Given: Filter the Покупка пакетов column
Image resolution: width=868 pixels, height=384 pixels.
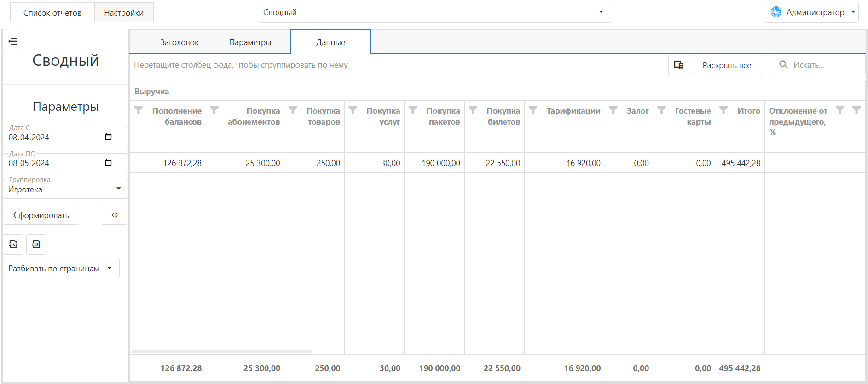Looking at the screenshot, I should coord(413,110).
